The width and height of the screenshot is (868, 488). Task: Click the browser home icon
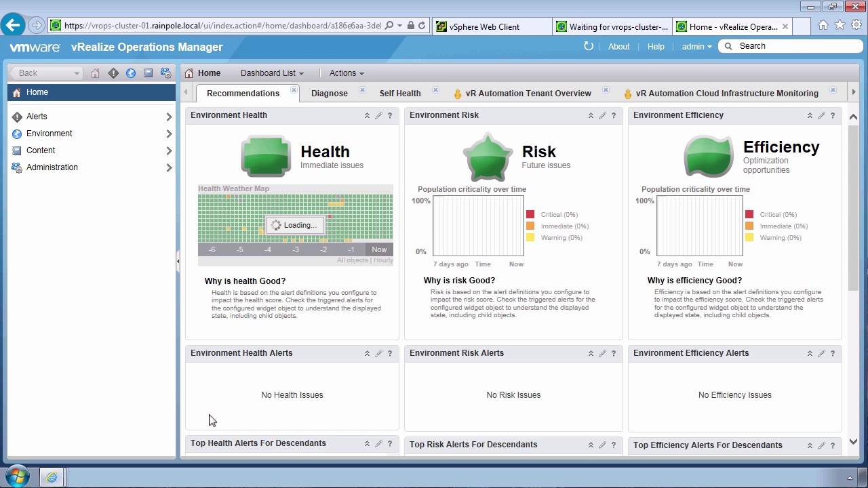point(823,25)
